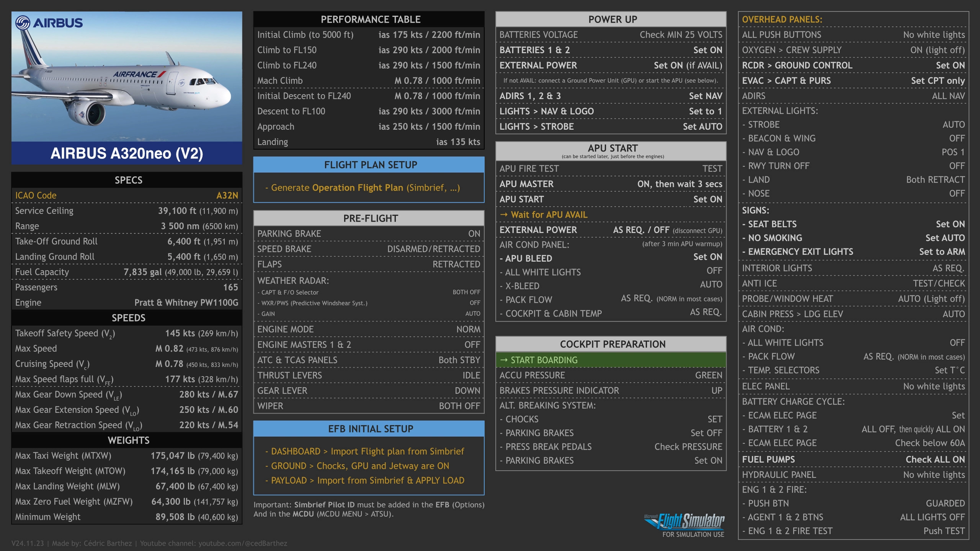Click the SEAT BELTS Set ON row
Screen dimensions: 980x551
pos(853,224)
